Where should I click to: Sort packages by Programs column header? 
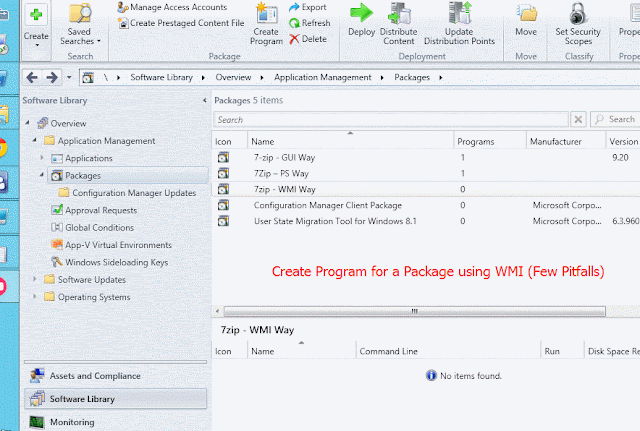tap(490, 141)
